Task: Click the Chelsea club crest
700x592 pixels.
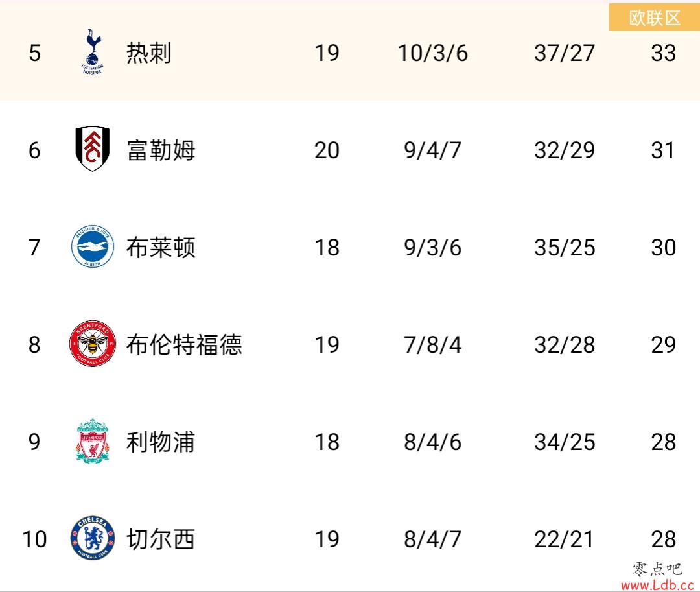Action: click(x=93, y=538)
